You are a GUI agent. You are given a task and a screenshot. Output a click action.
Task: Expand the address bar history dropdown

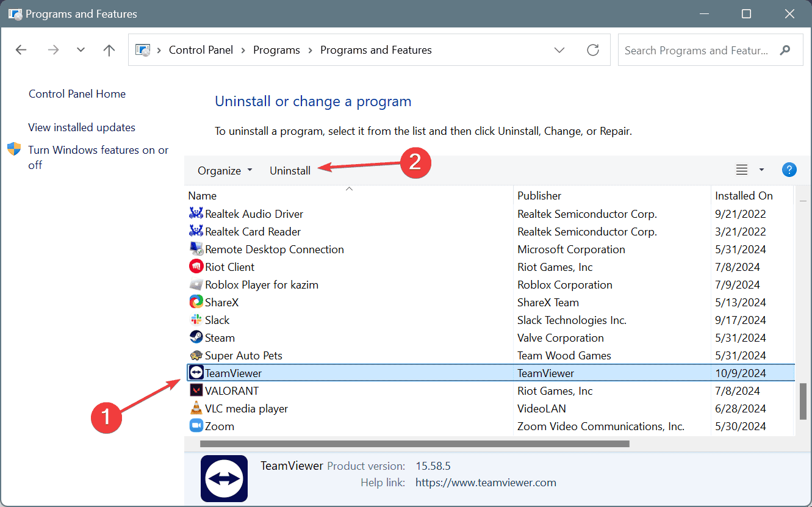click(559, 50)
